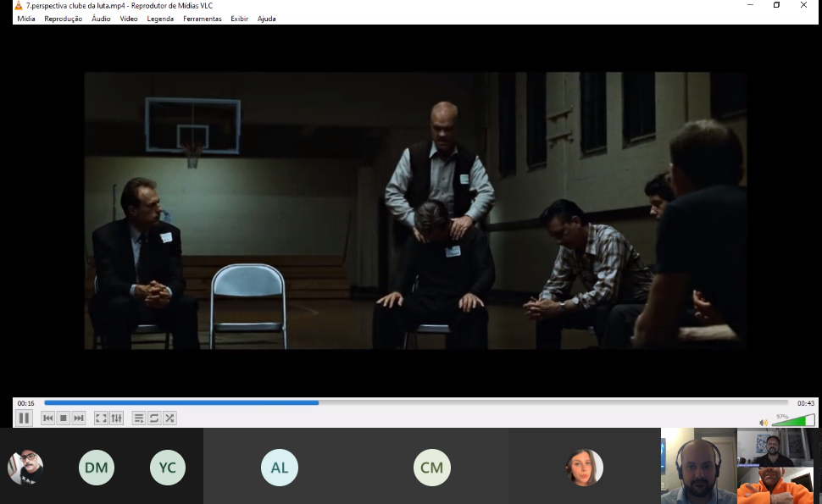822x504 pixels.
Task: Select participant avatar CM
Action: point(432,468)
